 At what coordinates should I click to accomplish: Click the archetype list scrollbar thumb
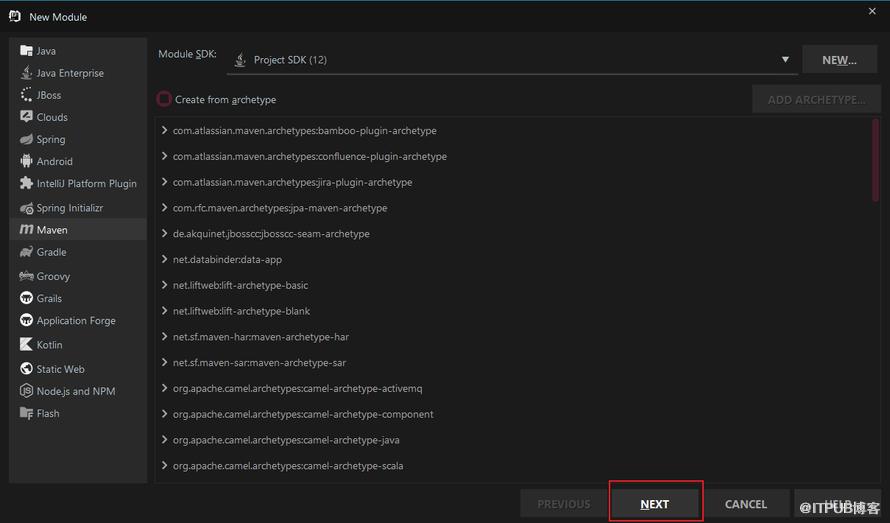(x=875, y=160)
